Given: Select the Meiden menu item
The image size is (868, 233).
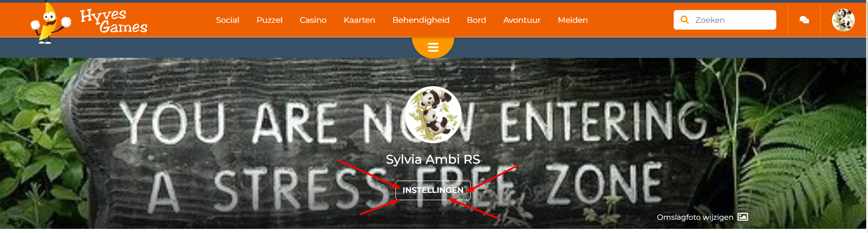Looking at the screenshot, I should click(573, 20).
